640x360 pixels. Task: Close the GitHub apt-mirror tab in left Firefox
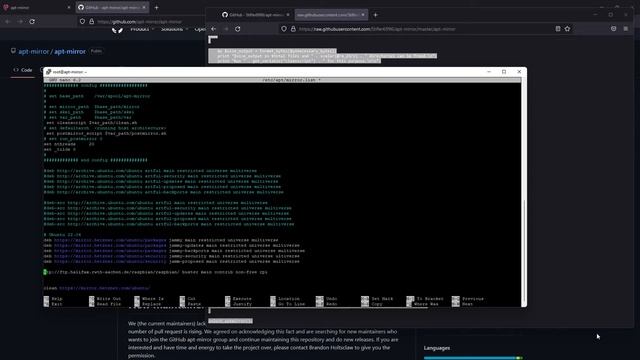[144, 7]
